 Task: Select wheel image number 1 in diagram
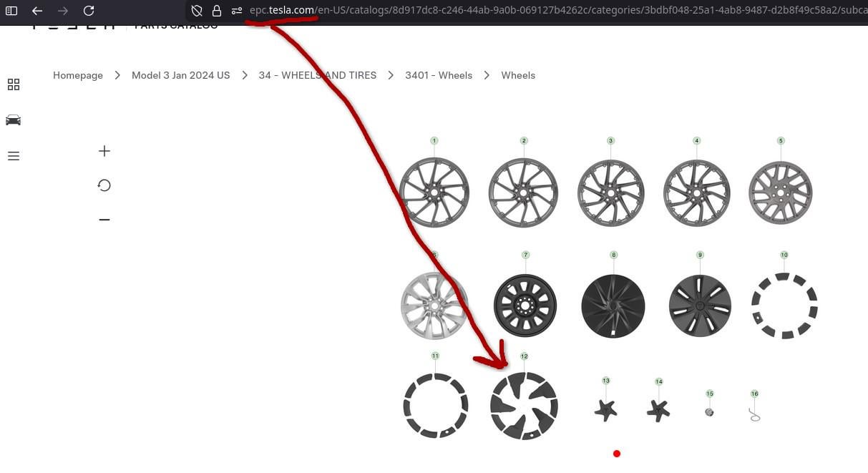(434, 192)
